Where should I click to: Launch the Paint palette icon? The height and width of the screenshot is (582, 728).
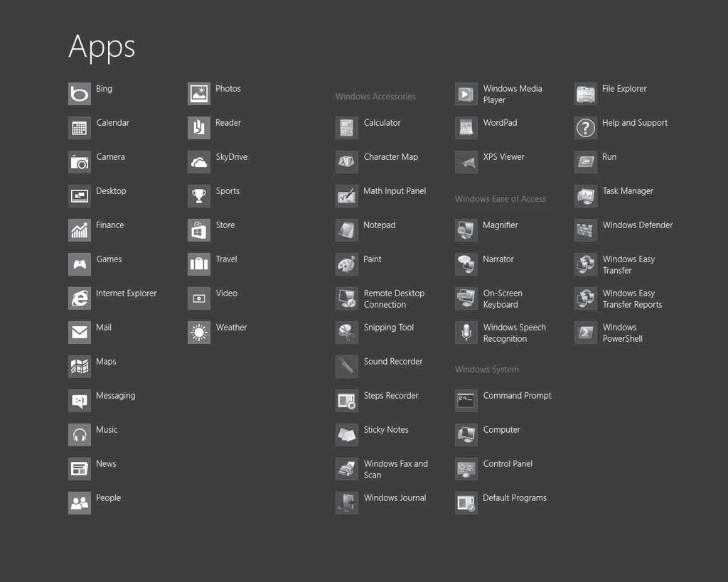347,264
